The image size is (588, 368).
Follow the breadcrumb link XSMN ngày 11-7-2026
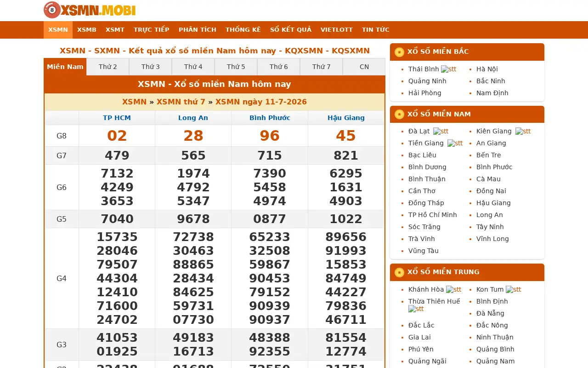click(261, 102)
